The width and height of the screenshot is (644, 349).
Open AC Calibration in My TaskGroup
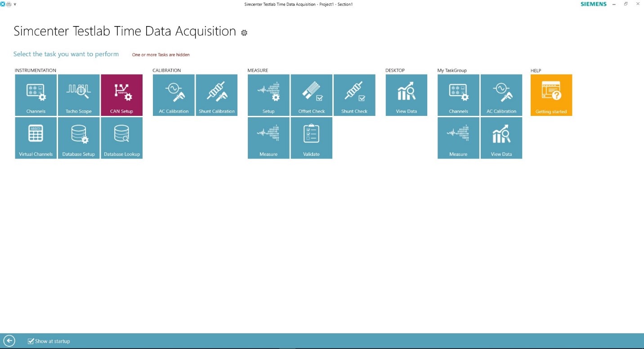[x=501, y=95]
